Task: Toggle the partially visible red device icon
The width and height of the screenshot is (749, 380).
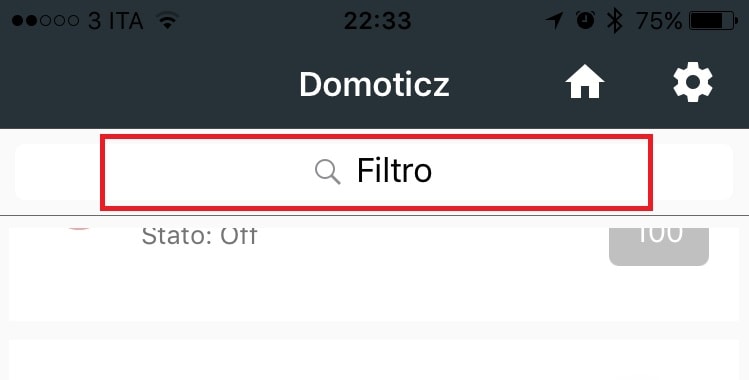Action: (x=79, y=229)
